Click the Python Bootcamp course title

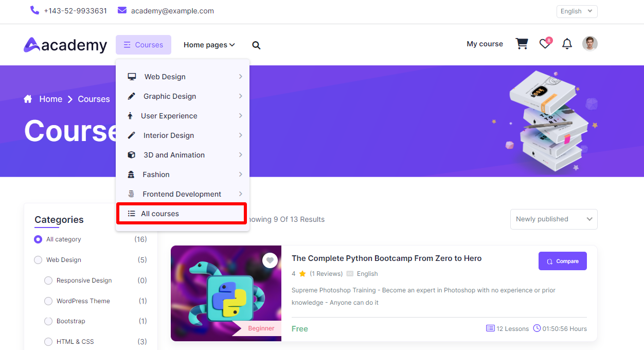(386, 258)
